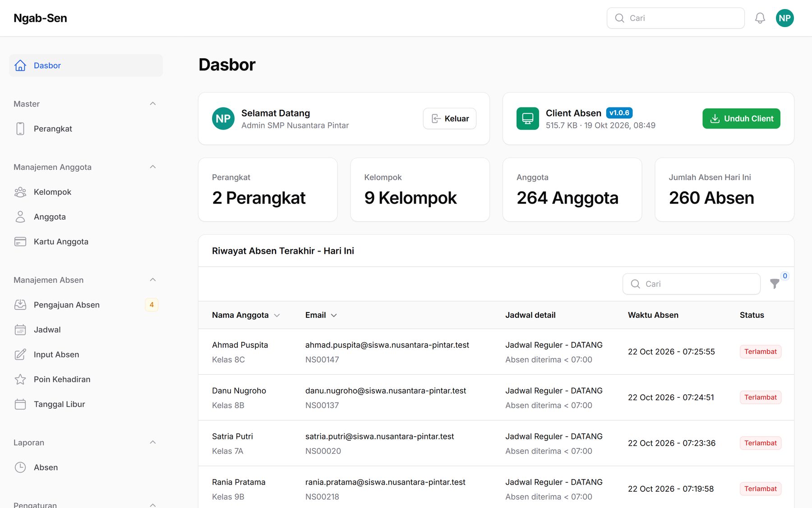Click the 260 Absen stat card
The width and height of the screenshot is (812, 508).
(x=724, y=190)
